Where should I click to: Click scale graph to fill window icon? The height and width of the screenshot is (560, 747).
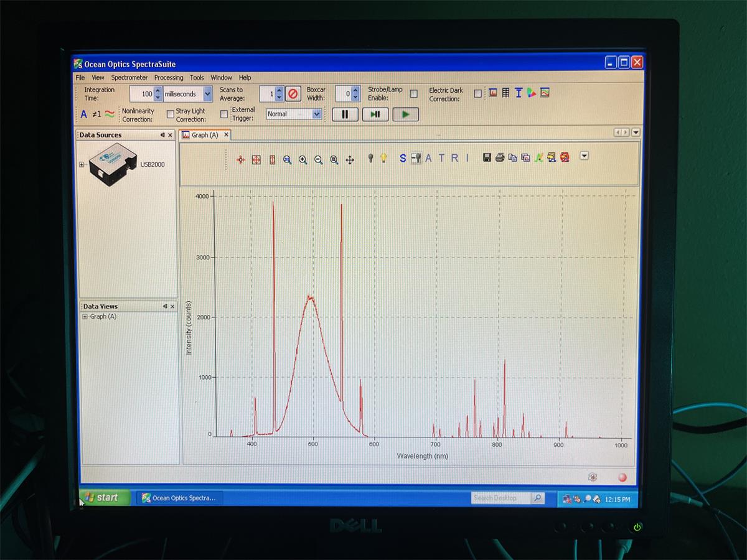coord(256,159)
